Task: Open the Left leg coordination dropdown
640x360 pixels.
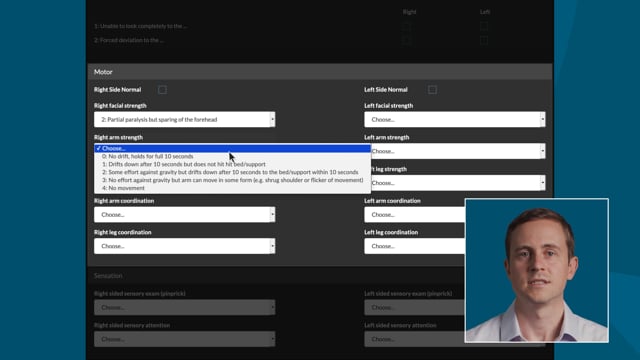Action: click(x=414, y=246)
